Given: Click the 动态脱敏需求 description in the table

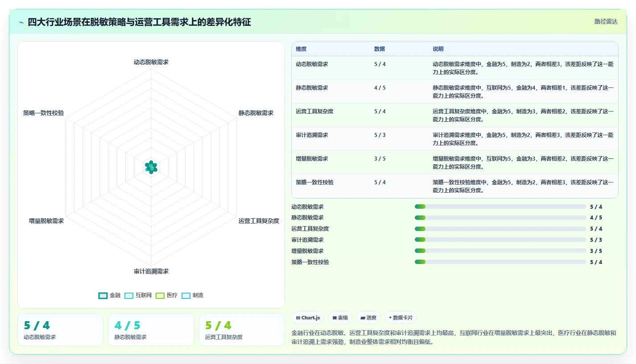Looking at the screenshot, I should click(523, 68).
